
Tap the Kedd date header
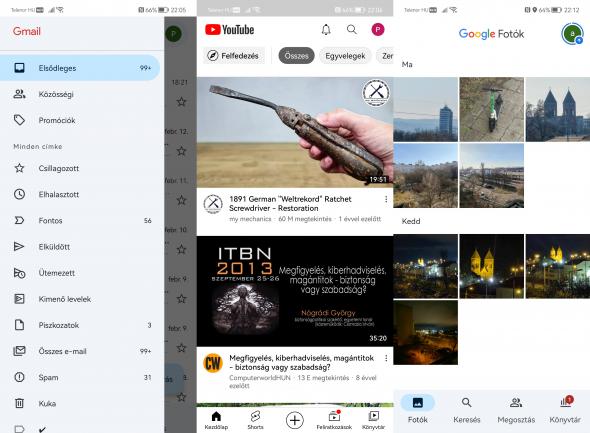[x=411, y=221]
